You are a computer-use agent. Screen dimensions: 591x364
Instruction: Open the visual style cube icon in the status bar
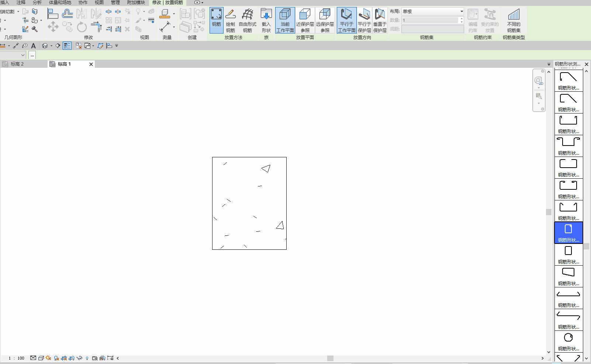(x=41, y=358)
